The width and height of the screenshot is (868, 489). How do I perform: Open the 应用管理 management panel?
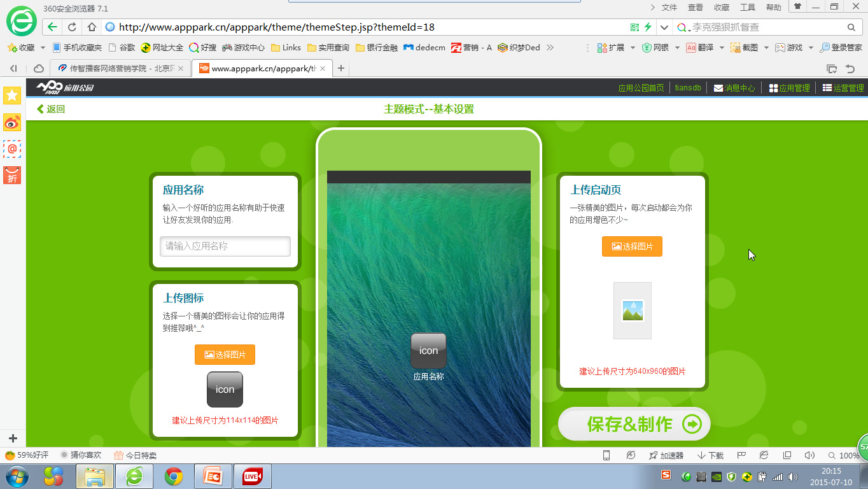tap(789, 88)
